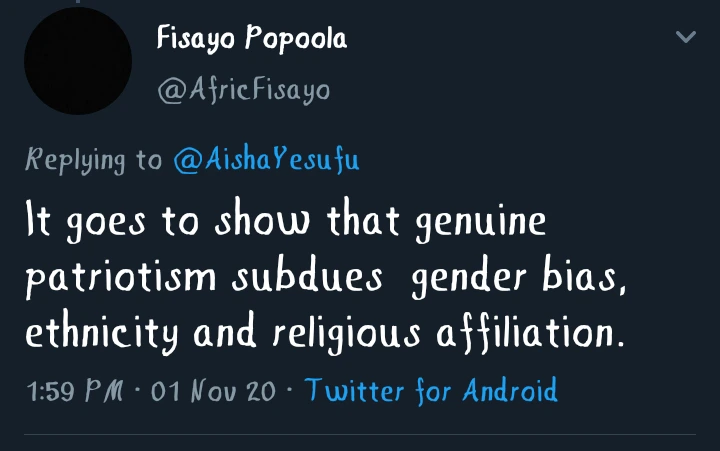The height and width of the screenshot is (451, 720).
Task: Click the surname 'Popoola' in the header
Action: pos(298,41)
